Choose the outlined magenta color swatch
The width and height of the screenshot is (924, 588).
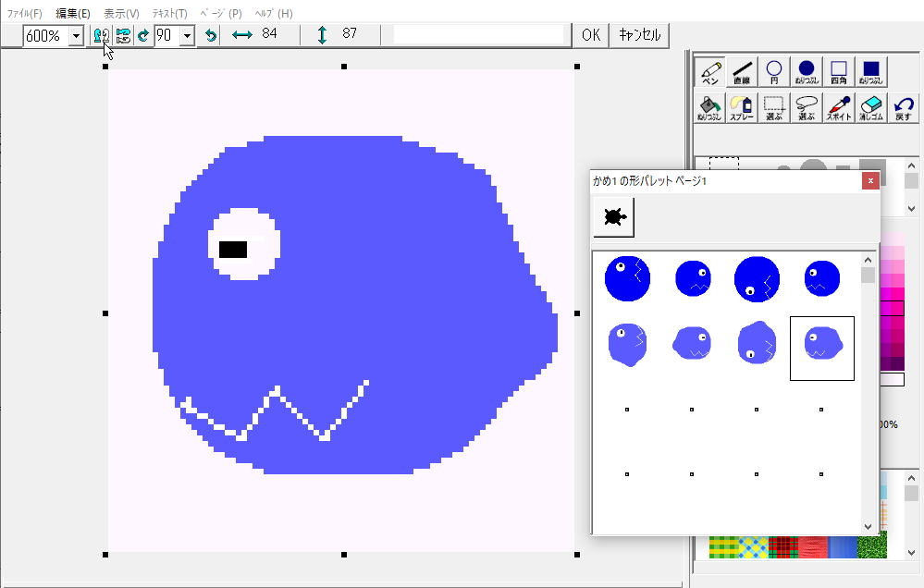893,308
